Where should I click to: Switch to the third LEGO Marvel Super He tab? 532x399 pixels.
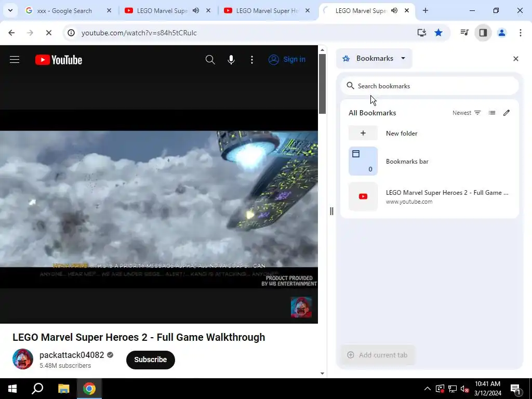[x=267, y=11]
